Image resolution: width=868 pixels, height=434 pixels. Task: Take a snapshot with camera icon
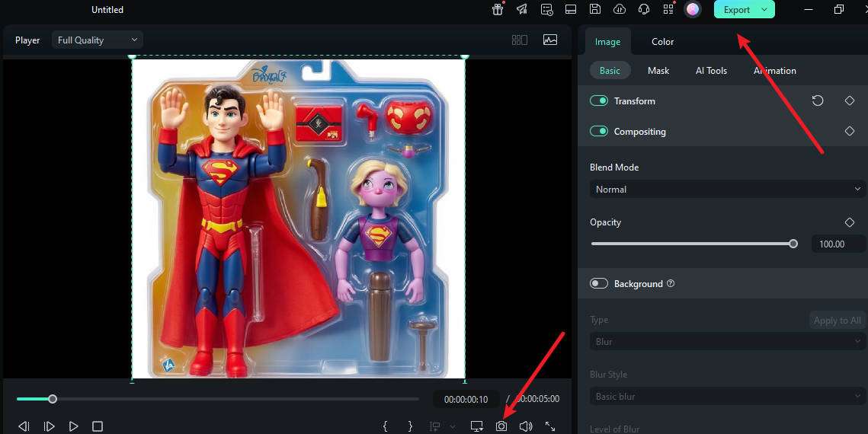tap(501, 426)
